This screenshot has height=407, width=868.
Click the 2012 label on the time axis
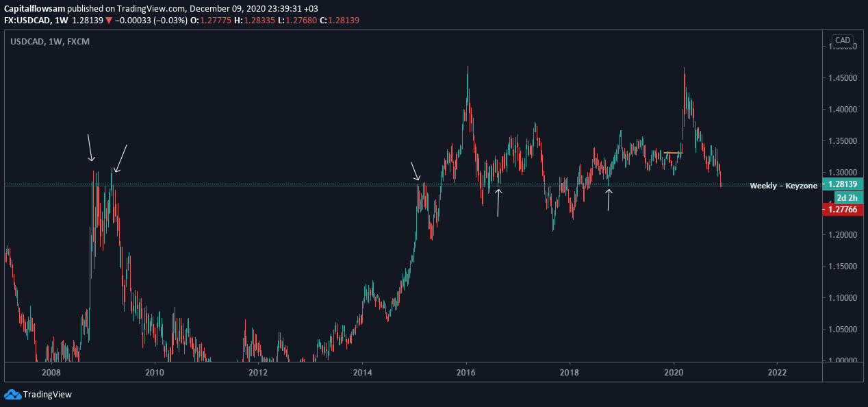(258, 372)
